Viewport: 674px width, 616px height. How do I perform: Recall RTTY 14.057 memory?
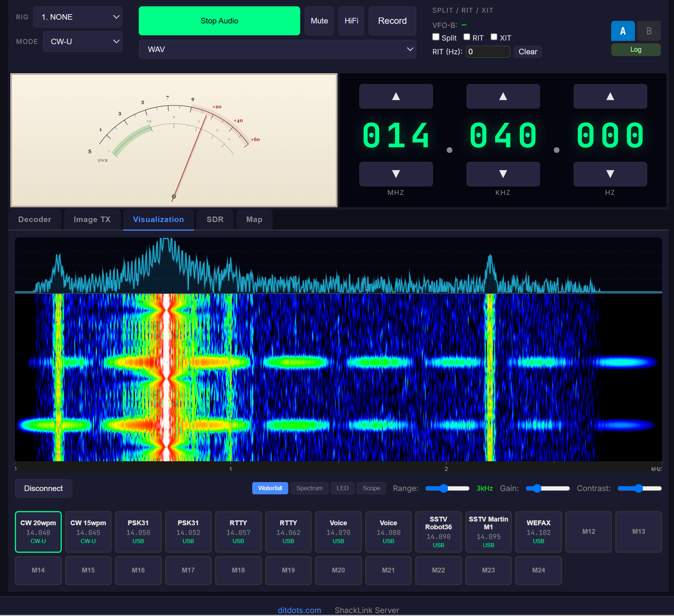point(238,532)
